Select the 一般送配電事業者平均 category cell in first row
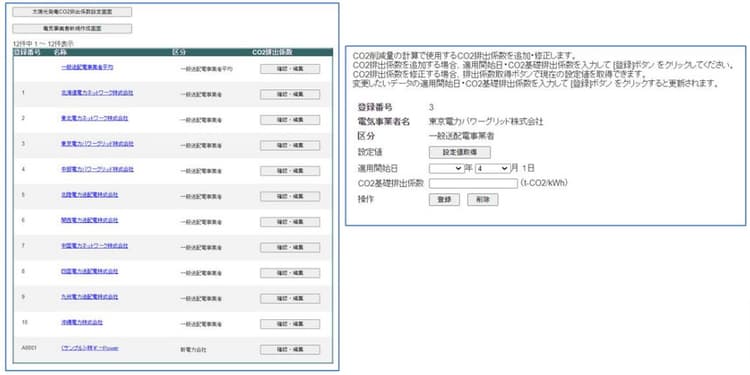This screenshot has width=750, height=375. tap(206, 69)
